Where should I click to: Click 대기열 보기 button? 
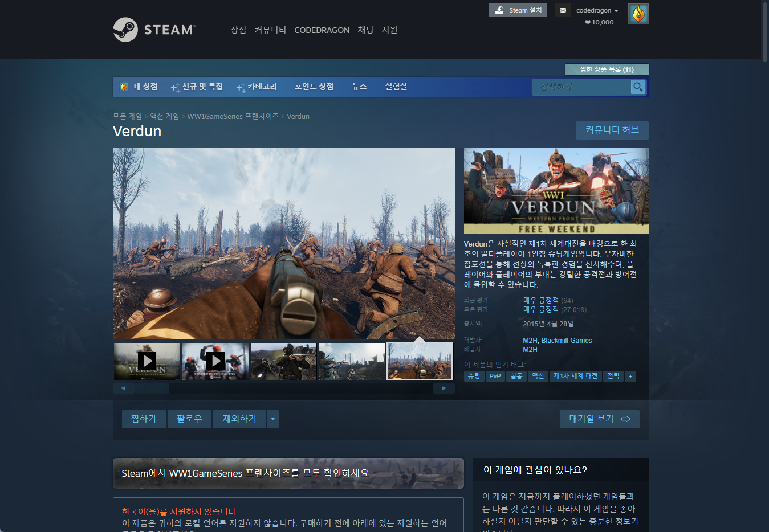600,419
